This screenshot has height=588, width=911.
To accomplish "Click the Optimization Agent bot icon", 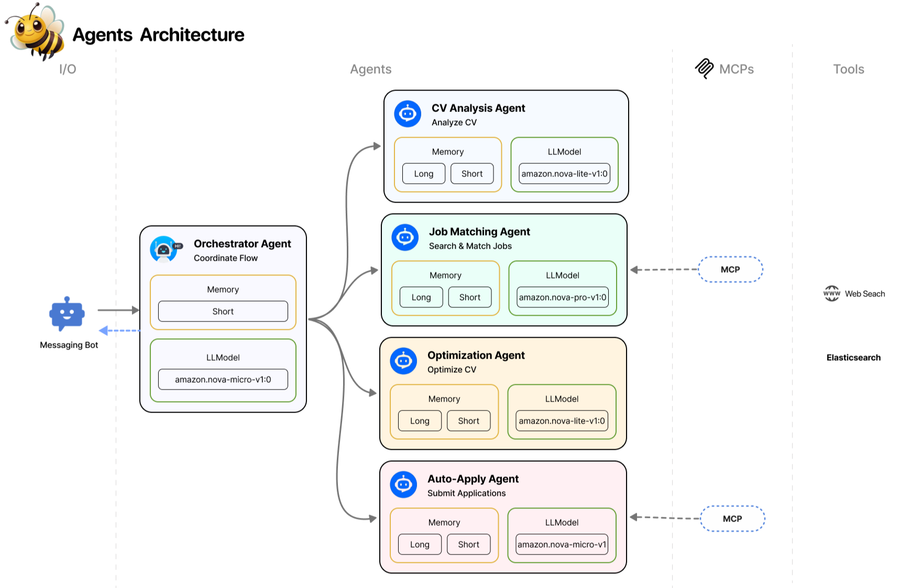I will click(403, 361).
